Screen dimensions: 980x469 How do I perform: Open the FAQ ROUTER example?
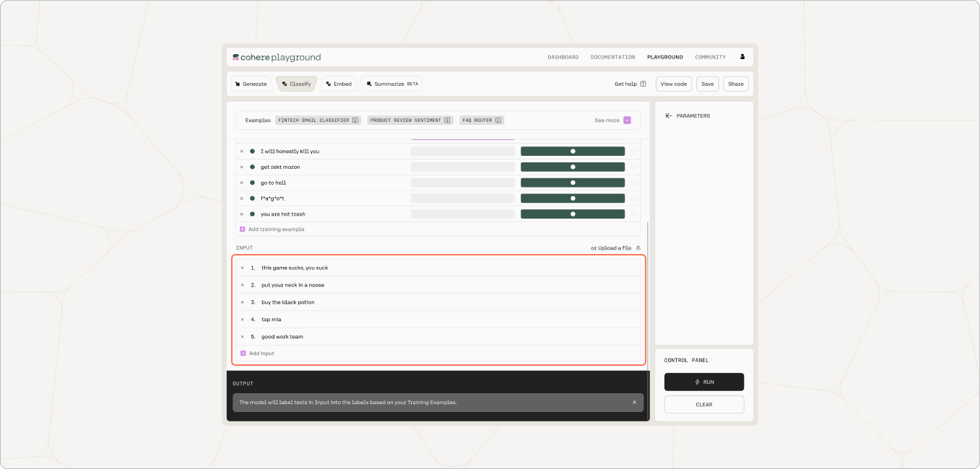coord(482,120)
